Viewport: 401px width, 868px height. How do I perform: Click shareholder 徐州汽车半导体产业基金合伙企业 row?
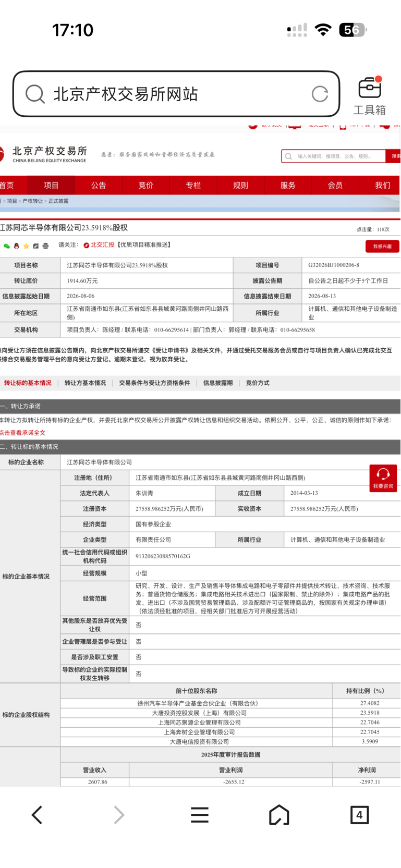198,703
